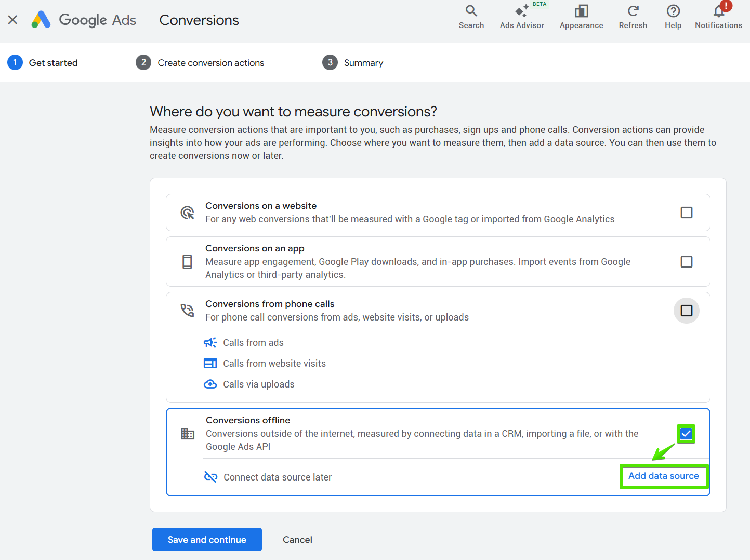Image resolution: width=750 pixels, height=560 pixels.
Task: Choose Calls from website visits
Action: [274, 364]
